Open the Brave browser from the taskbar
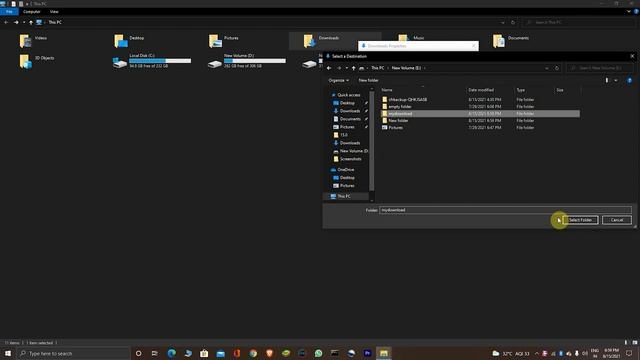This screenshot has height=360, width=640. click(x=269, y=353)
